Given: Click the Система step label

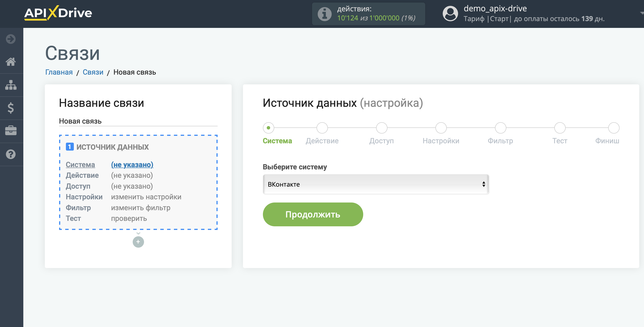Looking at the screenshot, I should click(277, 141).
